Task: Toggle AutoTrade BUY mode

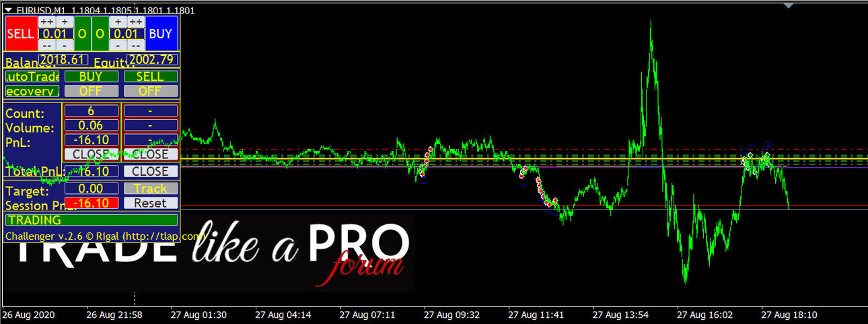Action: (91, 77)
